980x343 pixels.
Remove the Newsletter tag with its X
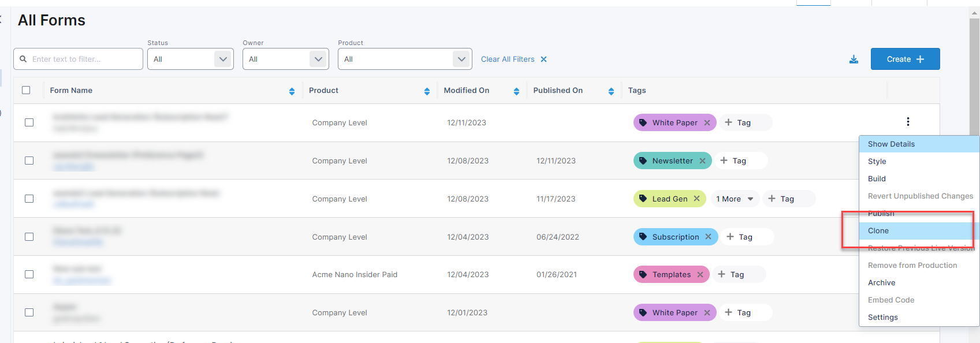[x=703, y=161]
